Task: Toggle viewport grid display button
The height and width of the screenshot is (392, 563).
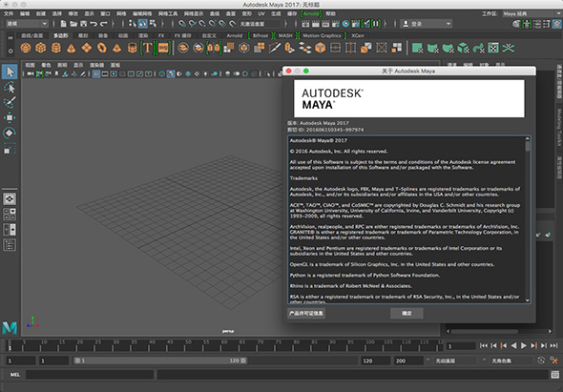Action: (x=96, y=74)
